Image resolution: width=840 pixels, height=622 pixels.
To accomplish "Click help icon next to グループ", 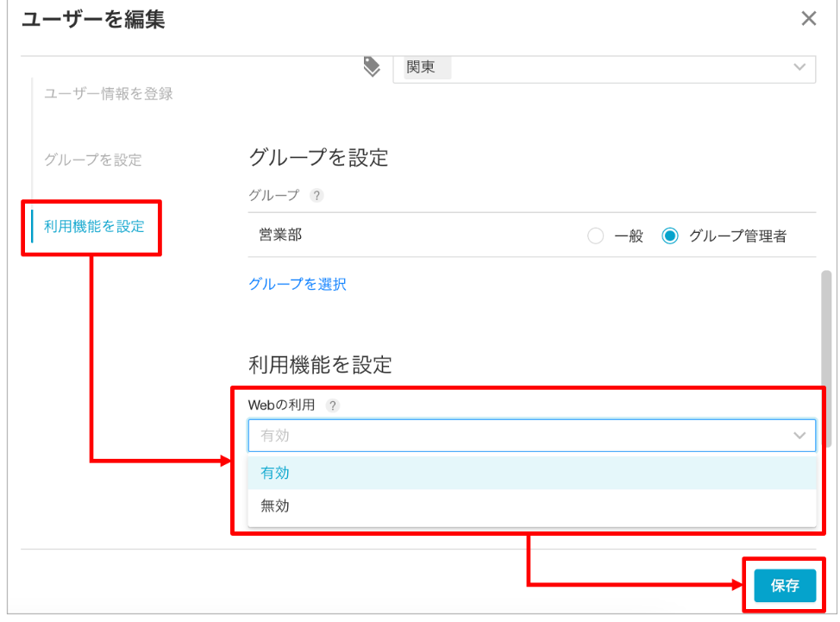I will tap(317, 196).
